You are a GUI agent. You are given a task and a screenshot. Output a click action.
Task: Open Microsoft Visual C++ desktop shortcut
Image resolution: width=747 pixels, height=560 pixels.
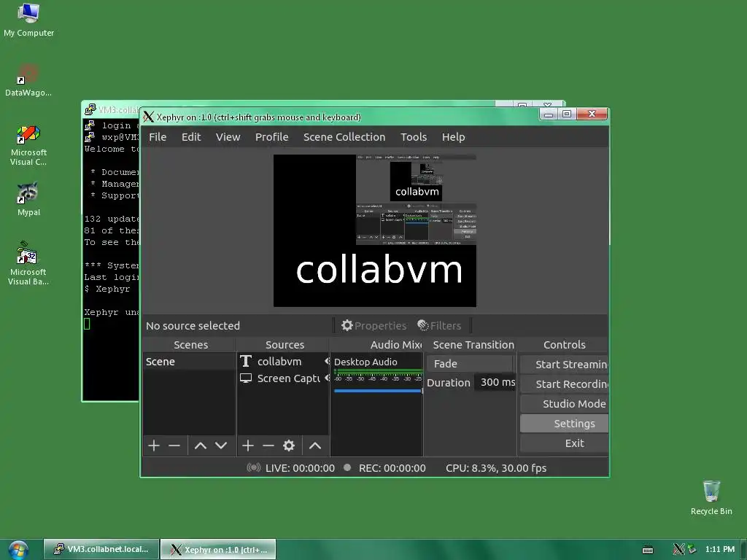click(x=28, y=146)
